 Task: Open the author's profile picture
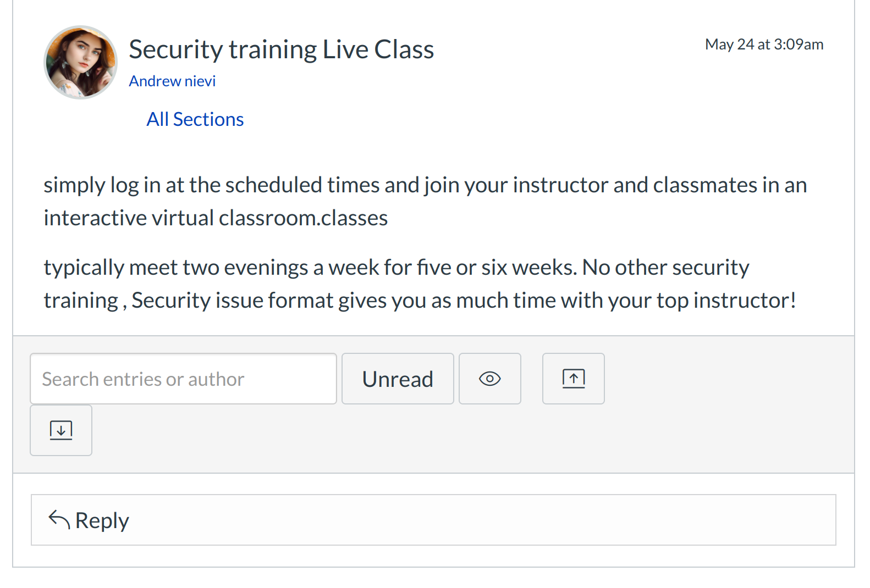(x=80, y=62)
